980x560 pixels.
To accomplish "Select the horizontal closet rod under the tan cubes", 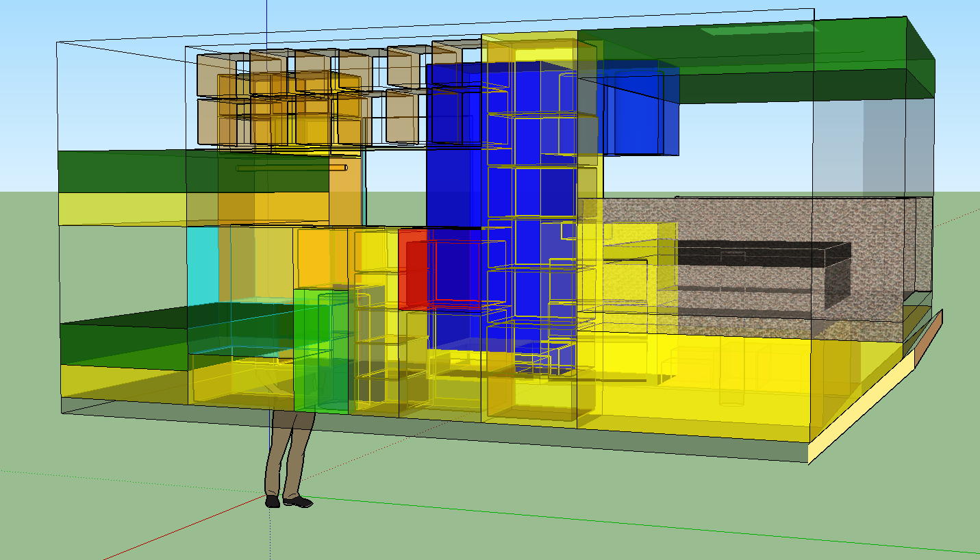I will (x=291, y=167).
